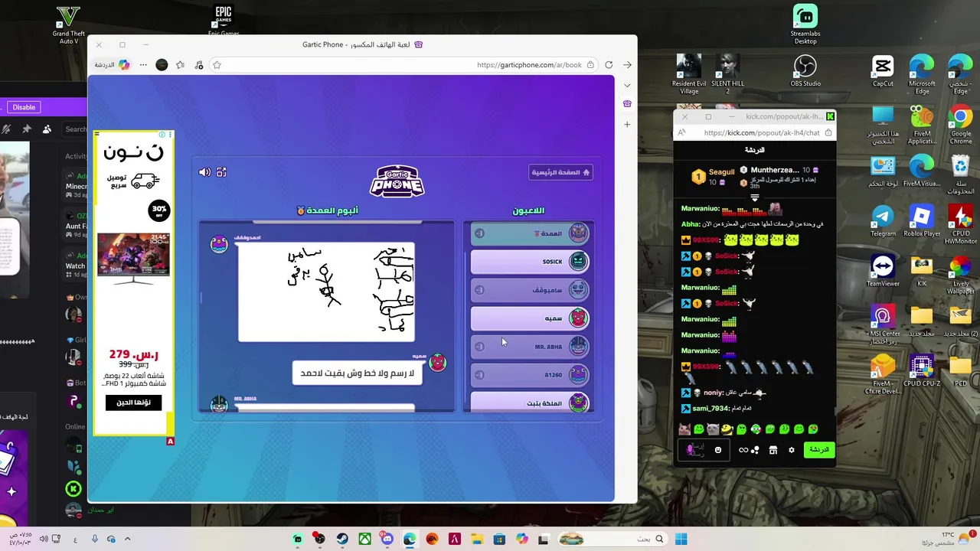This screenshot has height=551, width=980.
Task: Open Streamlabs Desktop shortcut
Action: pos(805,24)
